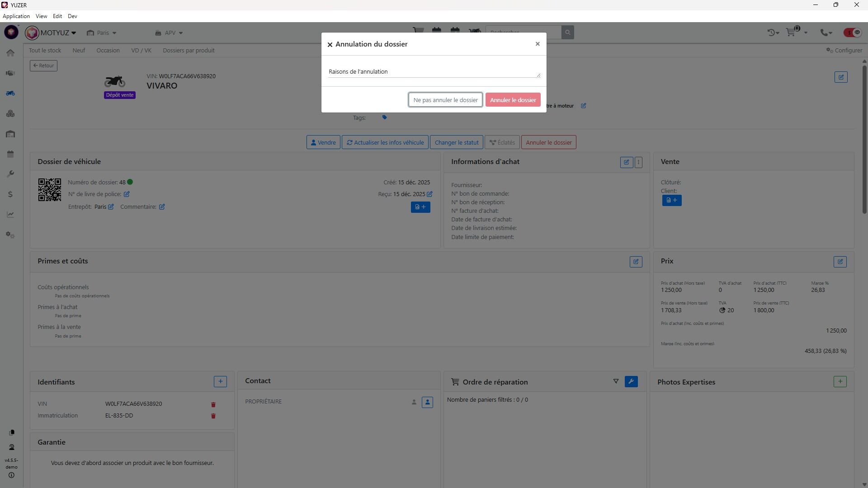Open the wrench workshop icon in sidebar
Screen dimensions: 868x488
10,174
